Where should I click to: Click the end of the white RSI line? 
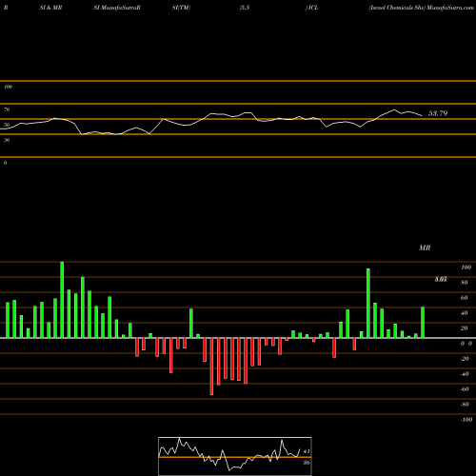(x=422, y=115)
